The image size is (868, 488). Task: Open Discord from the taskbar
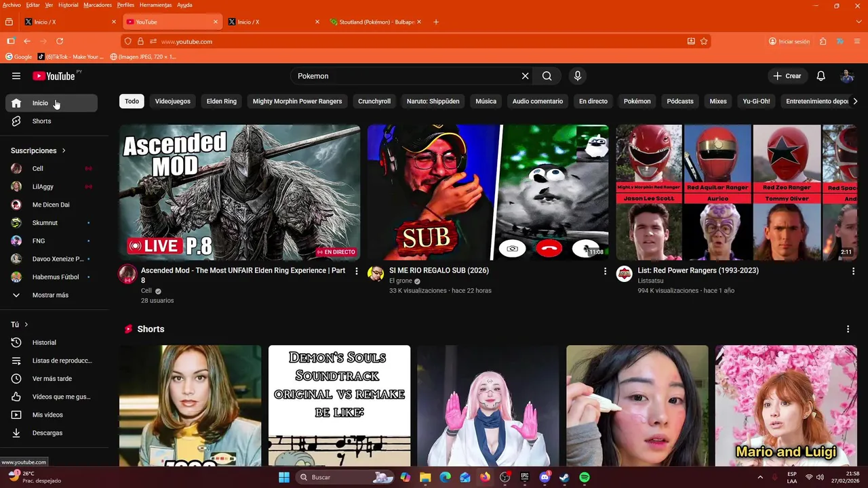click(x=545, y=477)
